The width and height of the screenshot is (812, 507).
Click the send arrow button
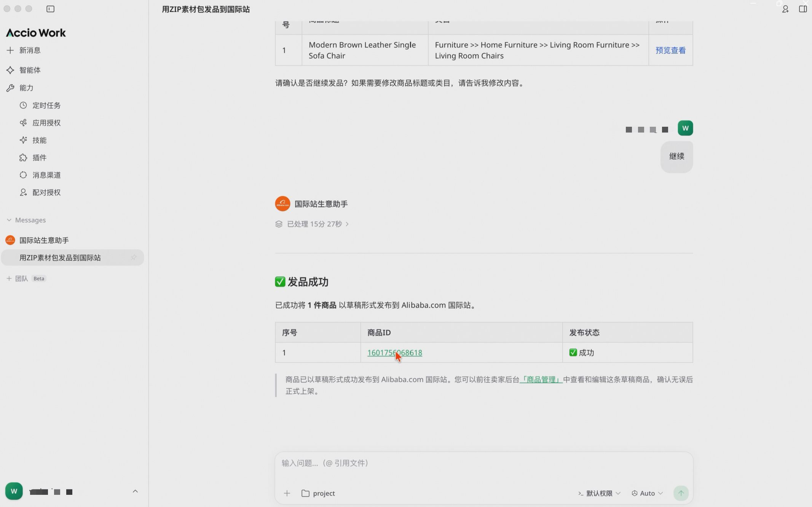(681, 493)
